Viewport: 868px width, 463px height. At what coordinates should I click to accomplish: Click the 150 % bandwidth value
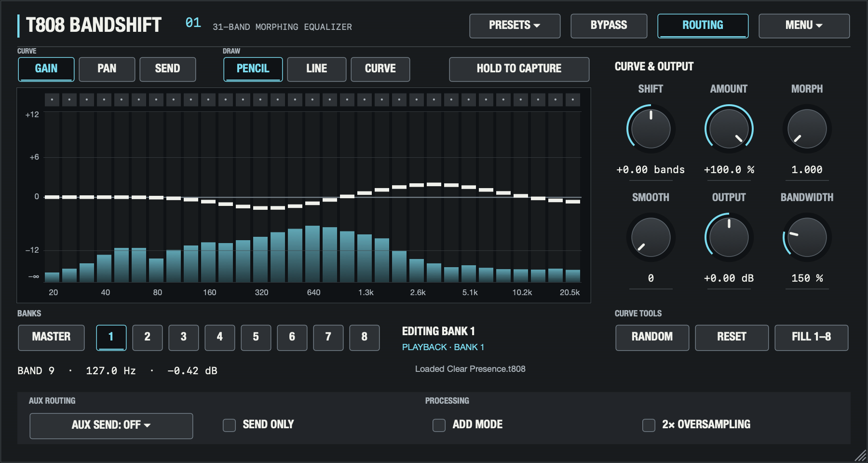tap(807, 278)
